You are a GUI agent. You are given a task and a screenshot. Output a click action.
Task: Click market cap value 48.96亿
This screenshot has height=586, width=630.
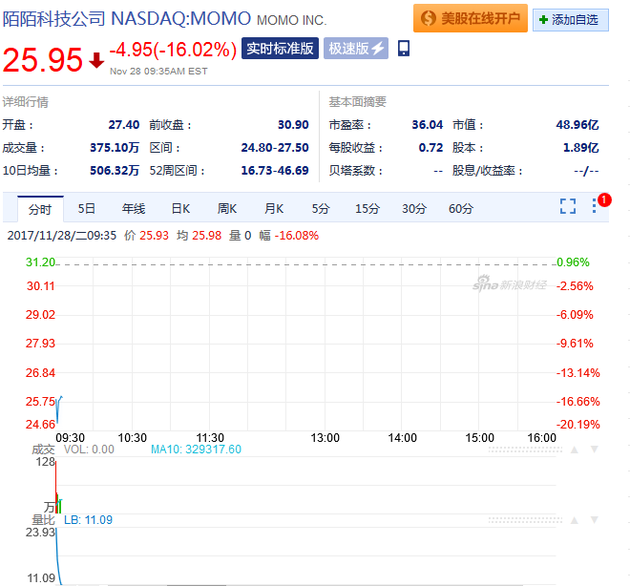tap(577, 125)
